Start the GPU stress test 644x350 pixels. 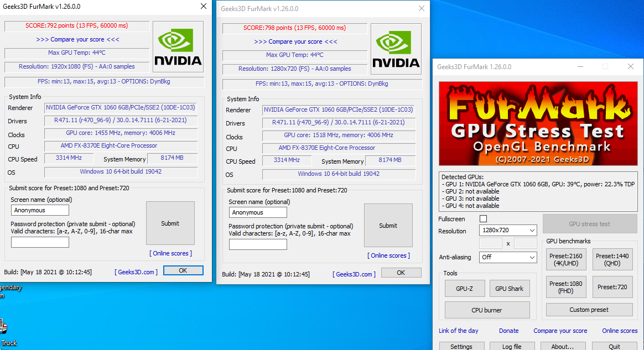[x=589, y=223]
